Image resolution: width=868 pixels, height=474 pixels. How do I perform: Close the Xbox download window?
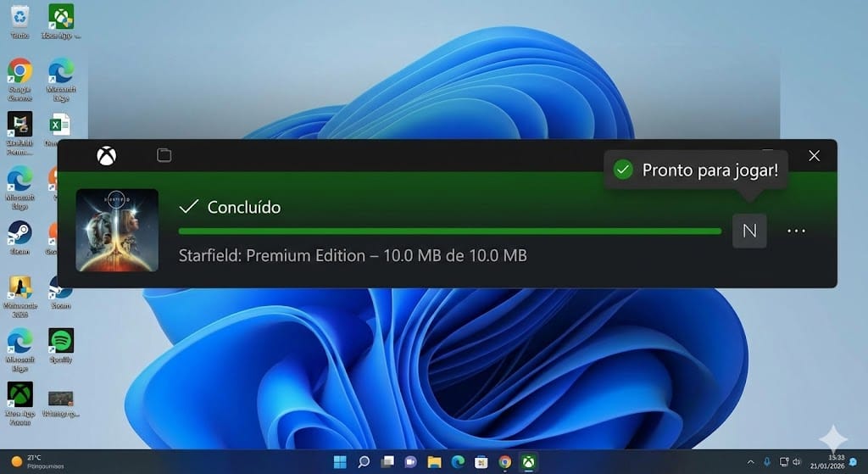pyautogui.click(x=814, y=156)
